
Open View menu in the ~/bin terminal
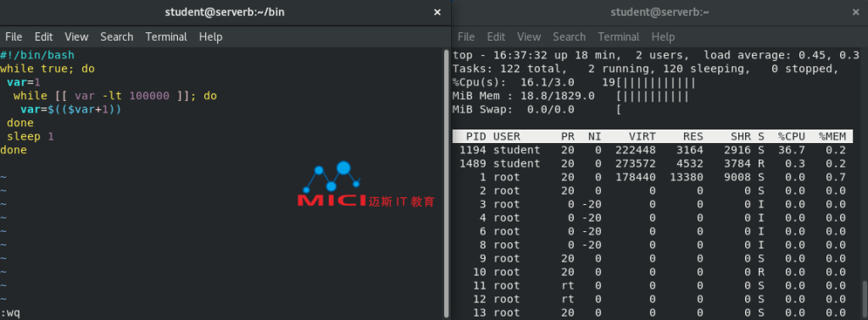[x=76, y=37]
